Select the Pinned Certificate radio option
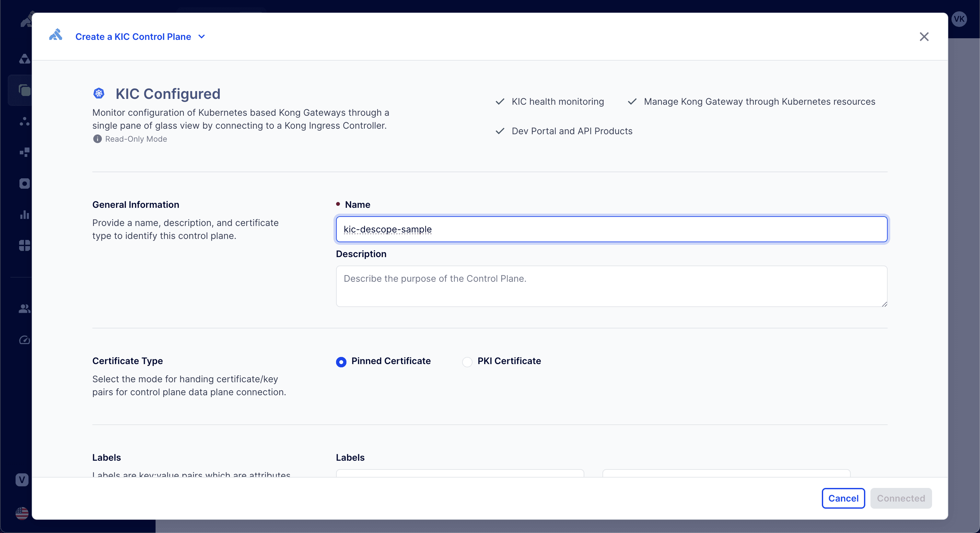 tap(341, 362)
